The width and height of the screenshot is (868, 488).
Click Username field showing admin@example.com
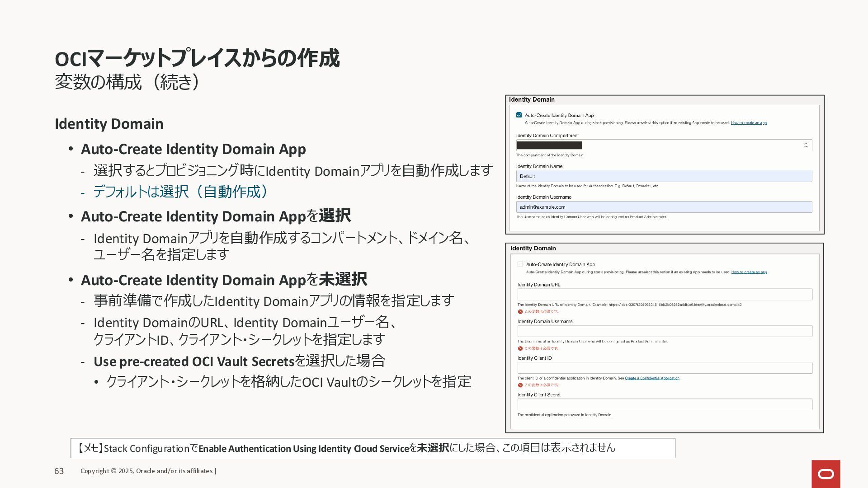[x=664, y=207]
